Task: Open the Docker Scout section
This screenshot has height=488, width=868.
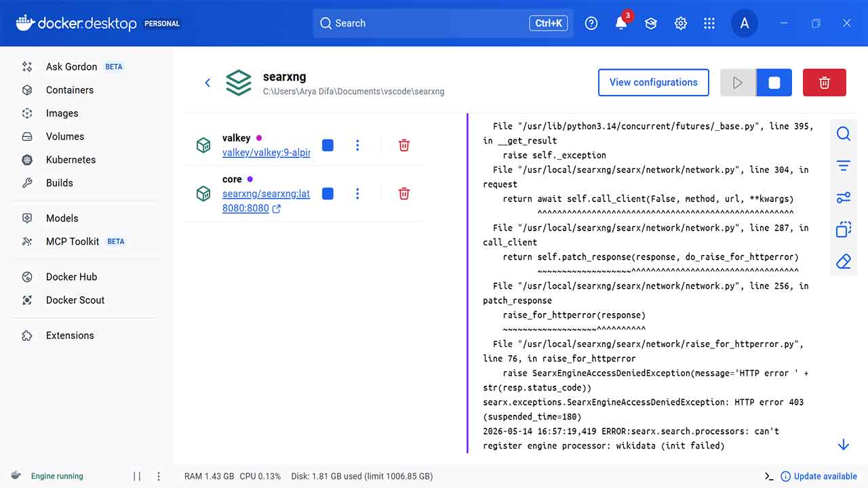Action: 75,300
